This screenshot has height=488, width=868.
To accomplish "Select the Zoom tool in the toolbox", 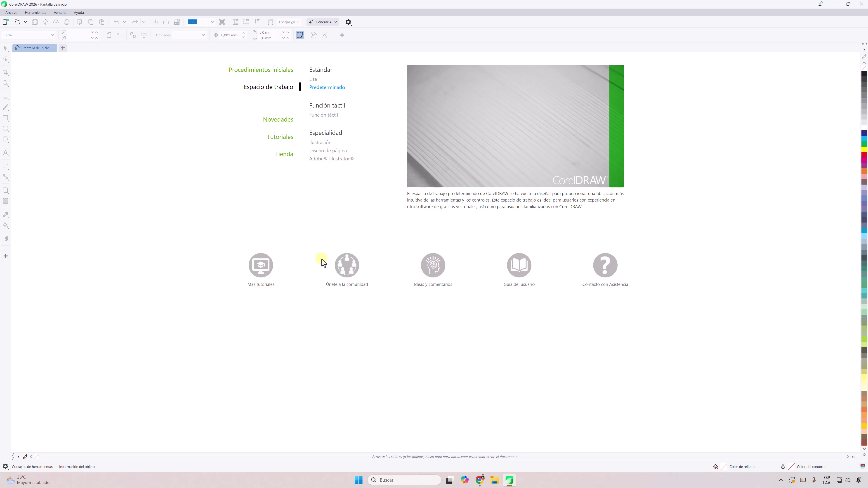I will 6,83.
